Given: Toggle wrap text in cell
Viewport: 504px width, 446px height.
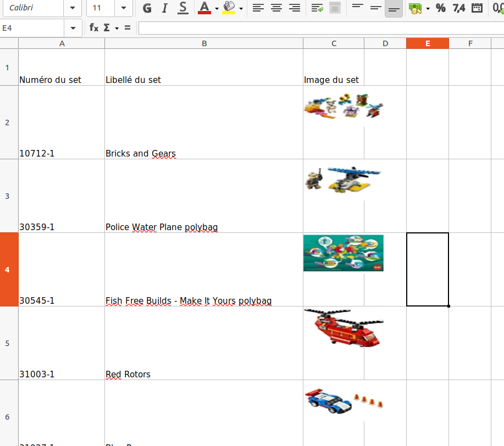Looking at the screenshot, I should pyautogui.click(x=317, y=8).
